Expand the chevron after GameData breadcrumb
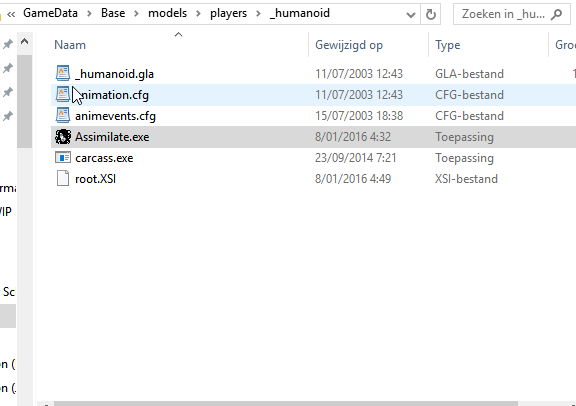The height and width of the screenshot is (406, 576). coord(89,14)
